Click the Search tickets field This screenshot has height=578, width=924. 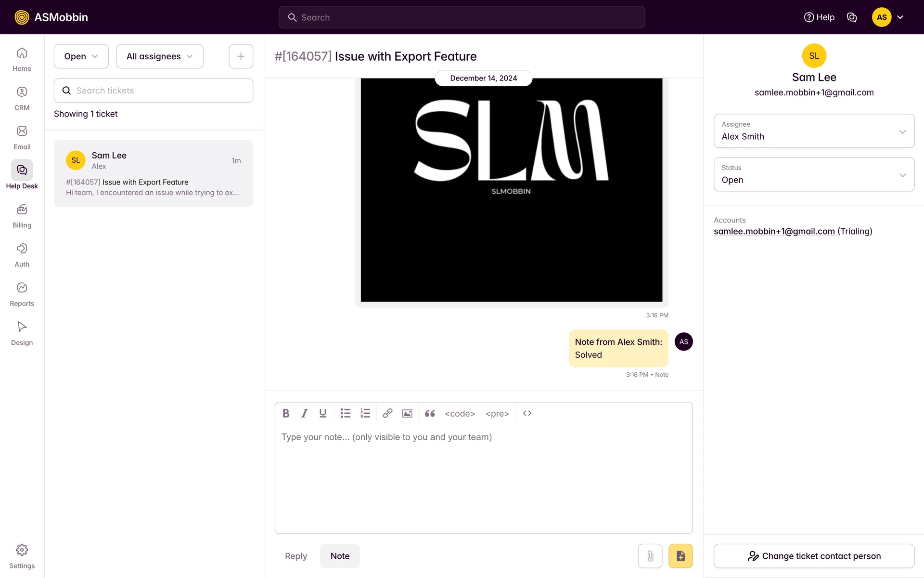pos(154,91)
